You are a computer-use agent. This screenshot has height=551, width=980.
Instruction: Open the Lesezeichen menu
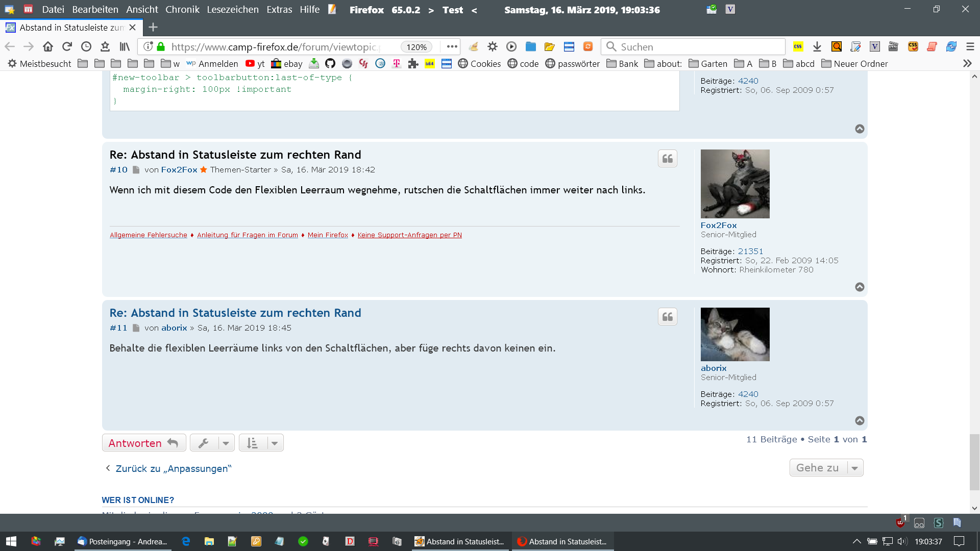(232, 9)
